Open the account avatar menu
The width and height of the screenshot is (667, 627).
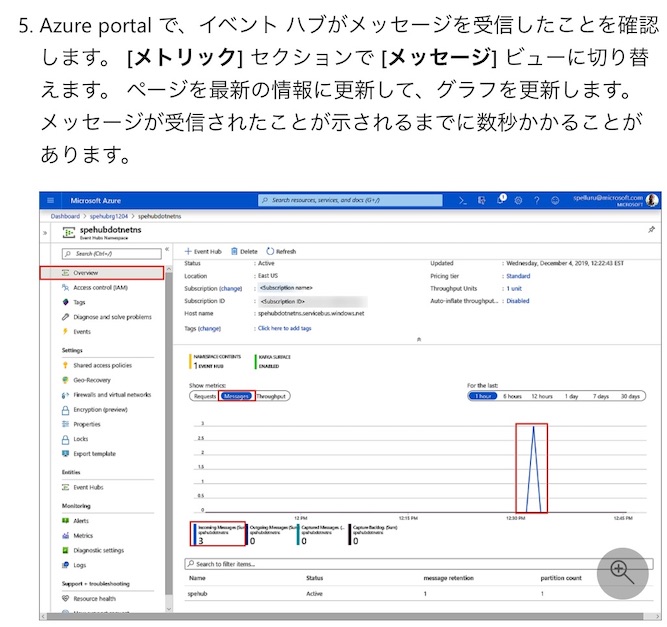click(x=652, y=200)
